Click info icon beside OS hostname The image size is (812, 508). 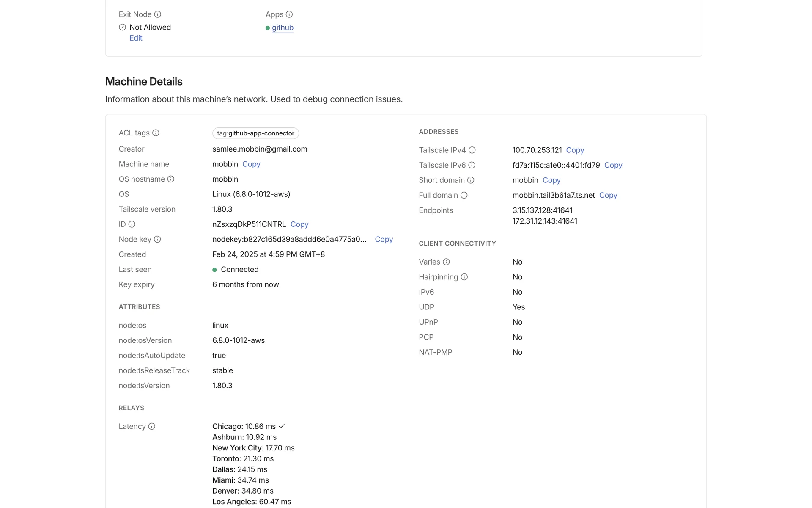[x=171, y=179]
